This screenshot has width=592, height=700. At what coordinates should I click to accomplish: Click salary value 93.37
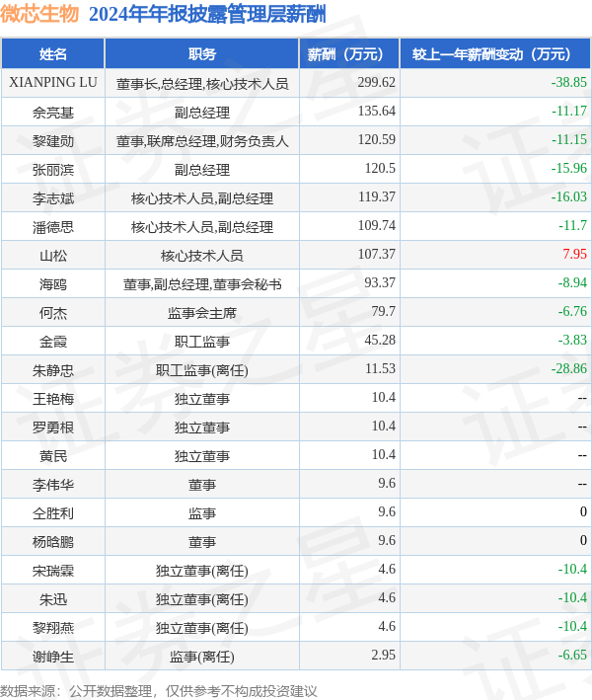[380, 282]
